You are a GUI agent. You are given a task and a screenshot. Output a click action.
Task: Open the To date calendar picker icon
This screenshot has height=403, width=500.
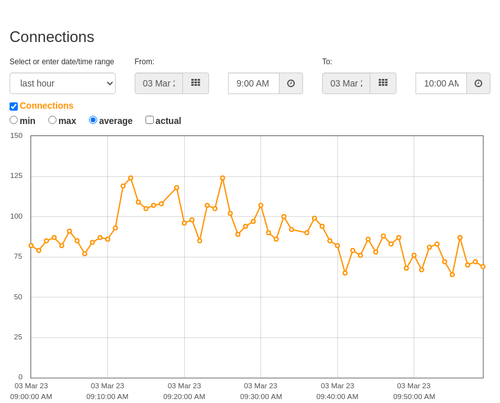(383, 83)
